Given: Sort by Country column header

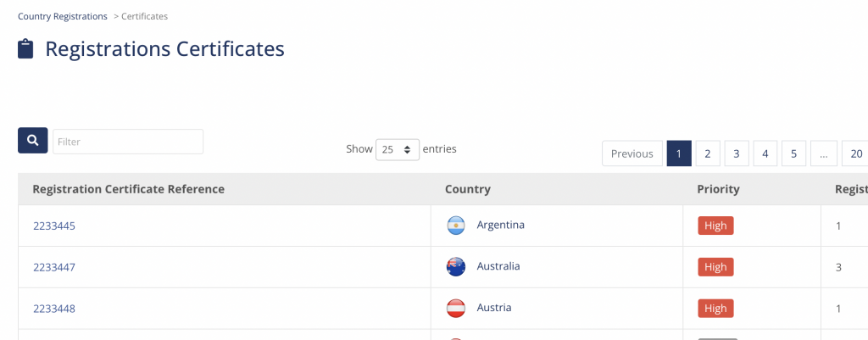Looking at the screenshot, I should coord(468,189).
